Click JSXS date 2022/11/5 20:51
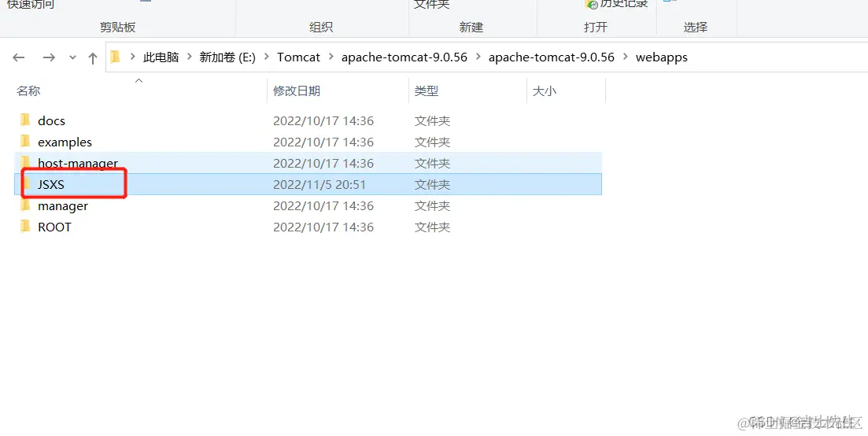Screen dimensions: 868x436 click(319, 184)
